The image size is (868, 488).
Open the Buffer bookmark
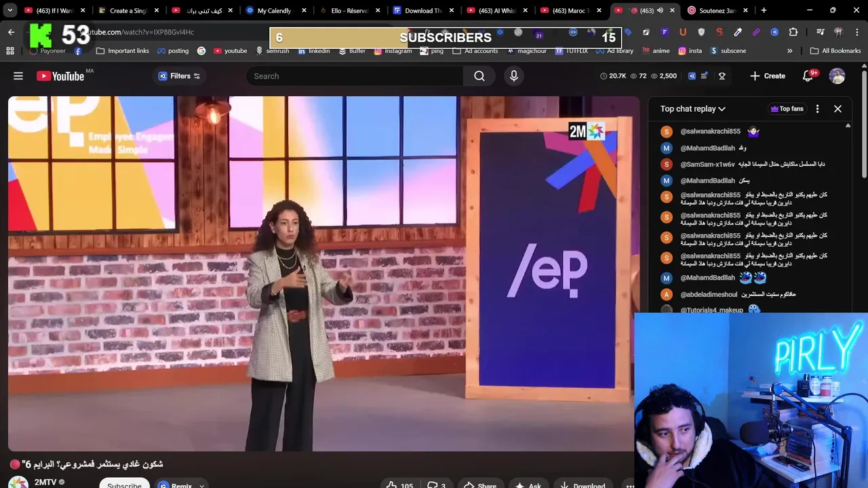pyautogui.click(x=352, y=51)
